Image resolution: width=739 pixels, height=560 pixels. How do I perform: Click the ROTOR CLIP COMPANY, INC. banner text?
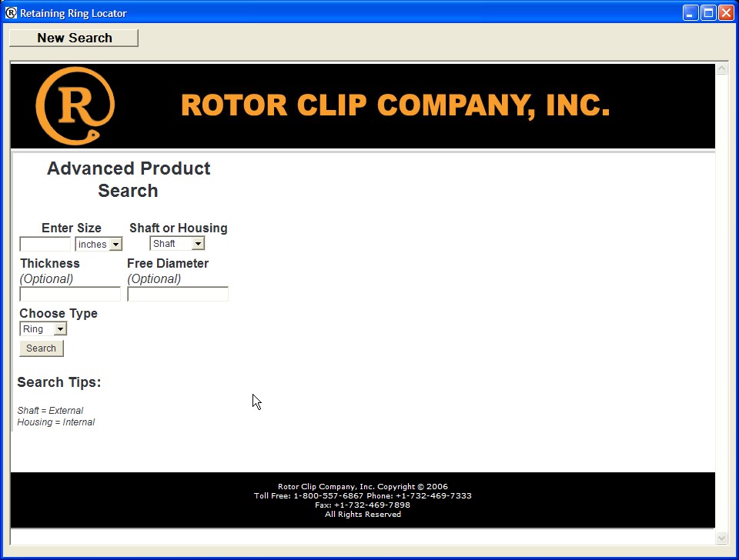pos(396,105)
